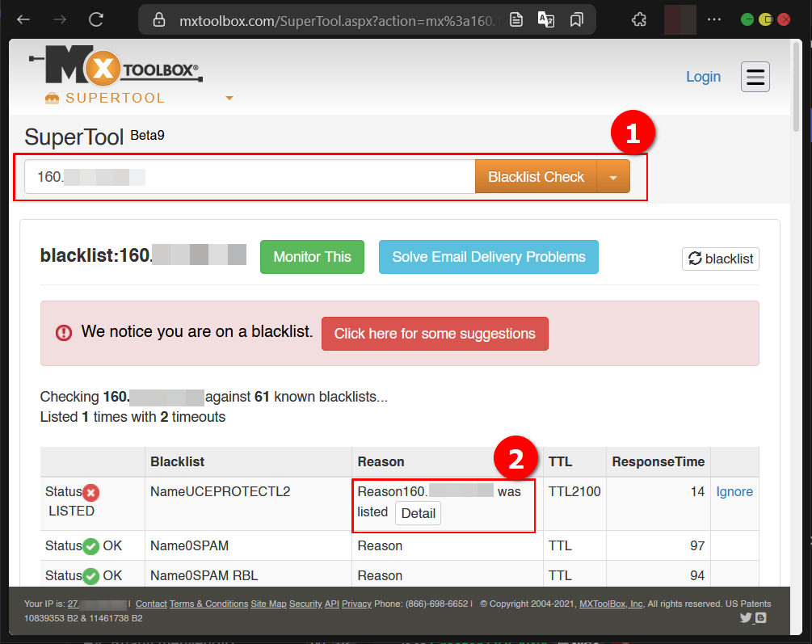Reload the MxToolbox page
Viewport: 812px width, 644px height.
click(96, 19)
